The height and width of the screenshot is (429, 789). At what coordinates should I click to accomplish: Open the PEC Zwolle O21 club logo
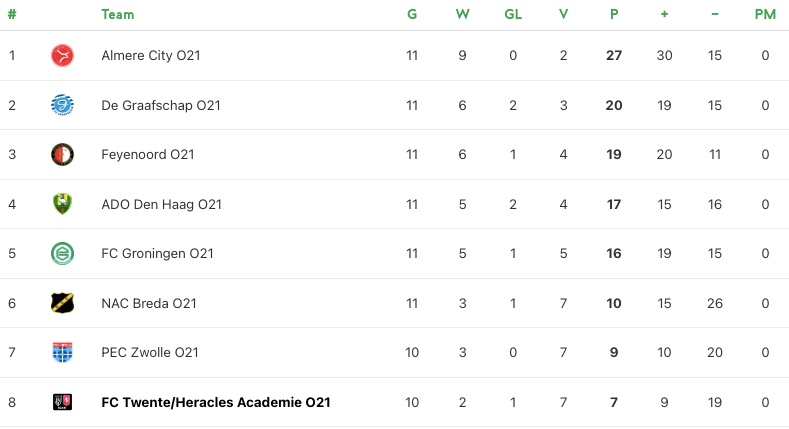point(62,353)
